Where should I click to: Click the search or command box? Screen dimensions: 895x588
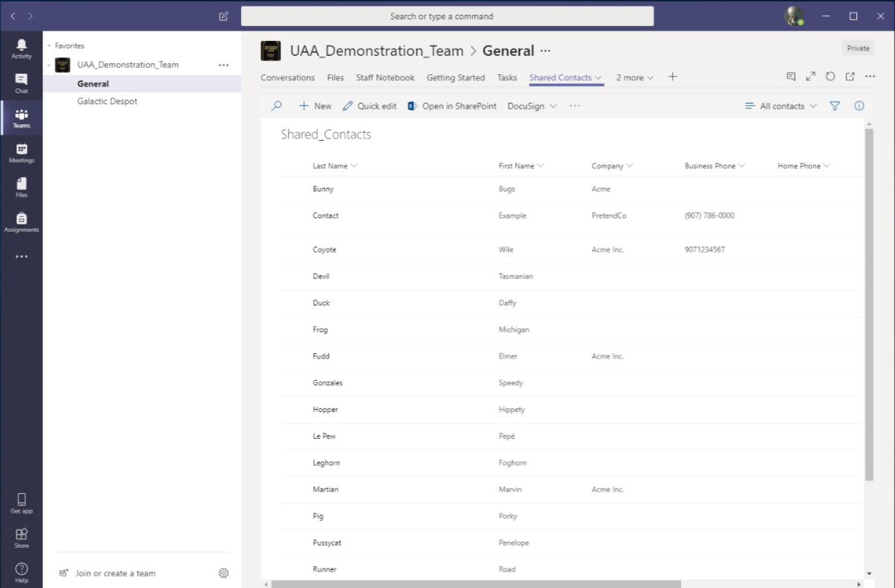click(x=447, y=16)
